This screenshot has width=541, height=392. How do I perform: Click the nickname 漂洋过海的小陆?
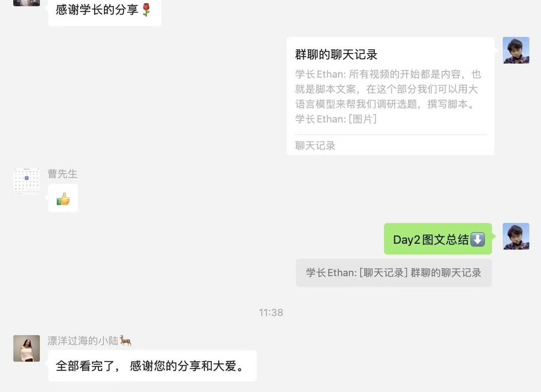83,341
